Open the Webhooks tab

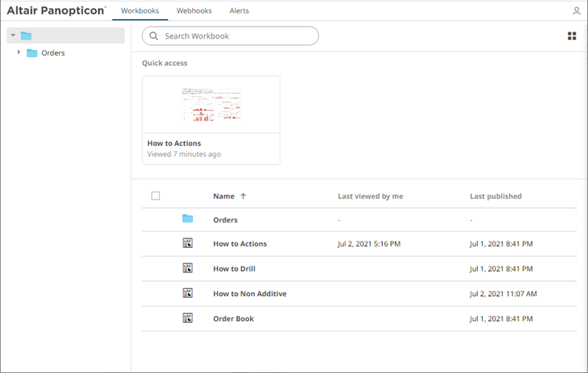click(x=194, y=11)
